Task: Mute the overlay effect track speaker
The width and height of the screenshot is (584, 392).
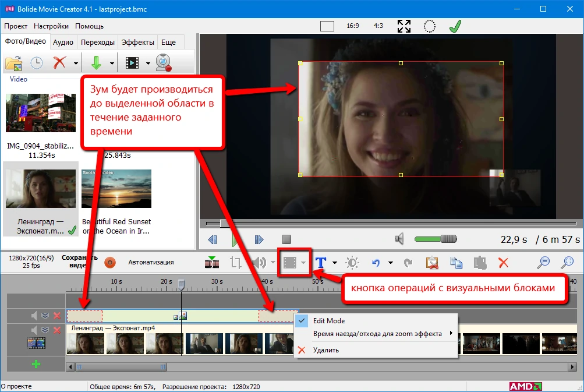Action: [x=34, y=316]
